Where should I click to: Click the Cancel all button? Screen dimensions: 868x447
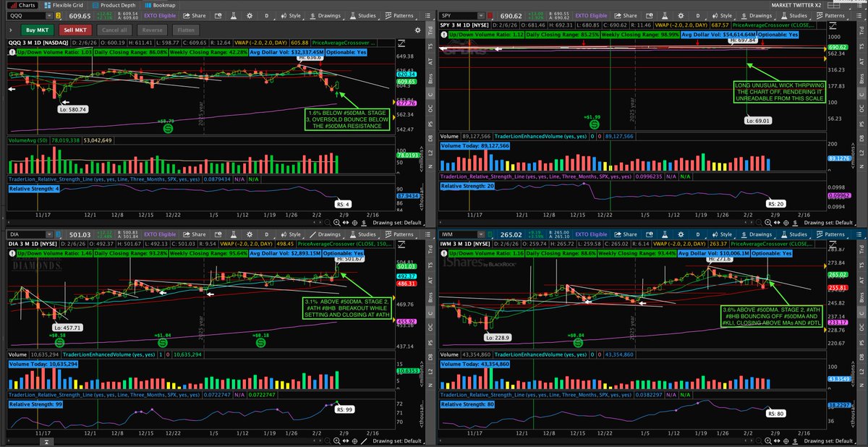tap(114, 30)
